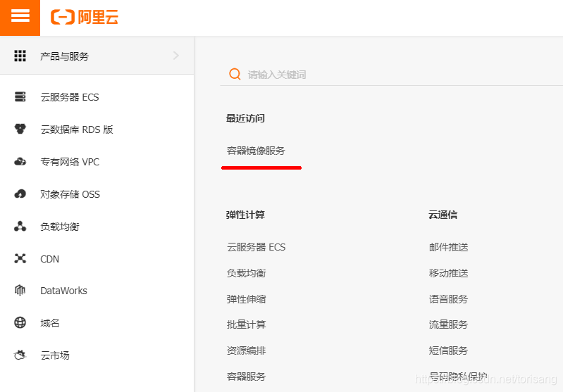Open 语音服务 link
This screenshot has width=563, height=392.
click(x=448, y=299)
